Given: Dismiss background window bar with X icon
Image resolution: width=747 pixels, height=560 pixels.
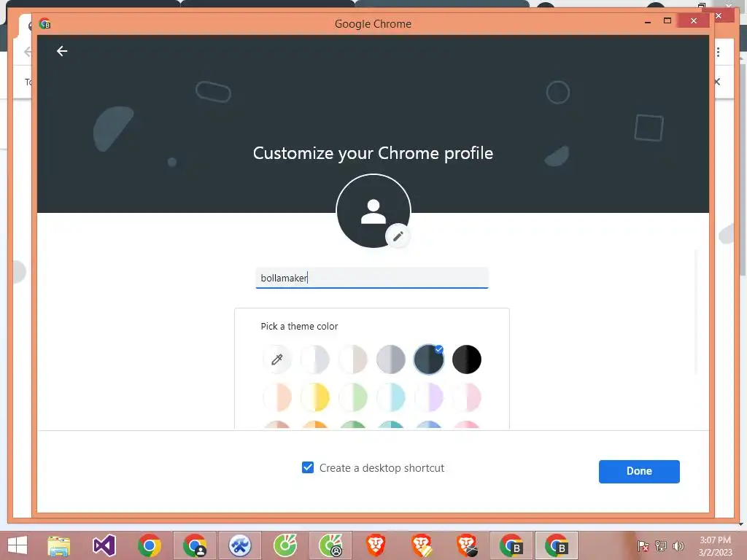Looking at the screenshot, I should point(717,82).
